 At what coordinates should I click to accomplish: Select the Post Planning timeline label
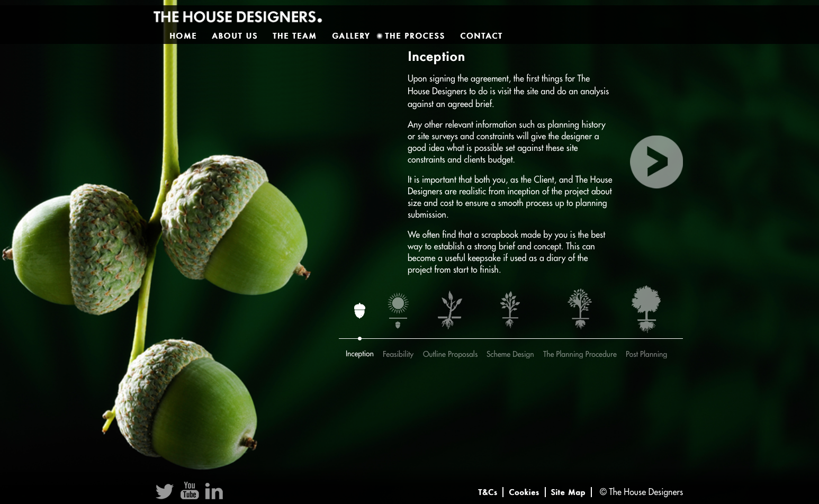(646, 354)
